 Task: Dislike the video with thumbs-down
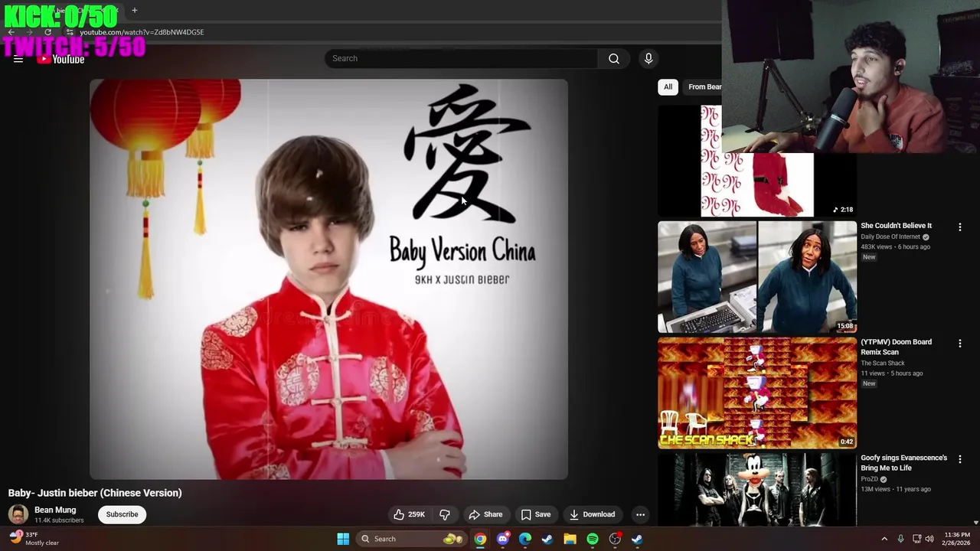(445, 514)
